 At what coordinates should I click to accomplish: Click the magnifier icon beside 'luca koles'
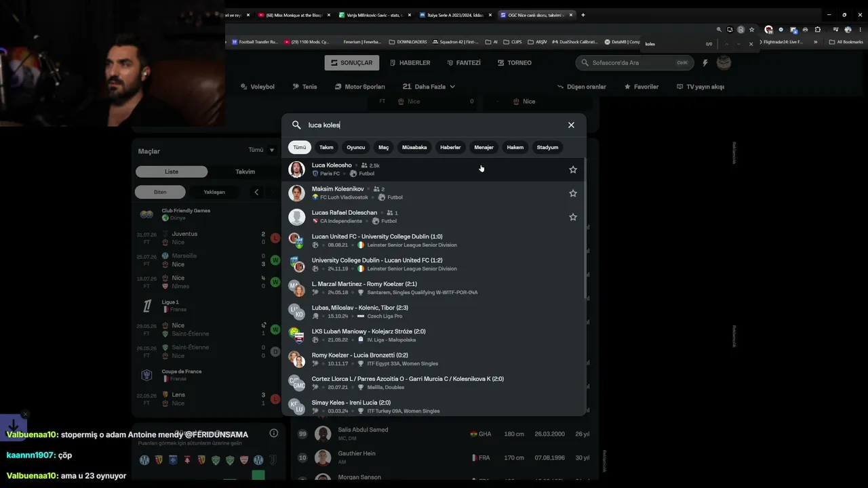296,125
